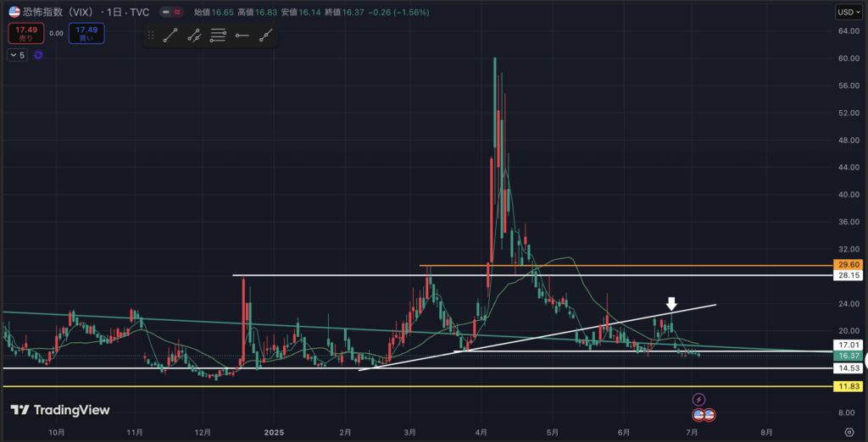Click the 始値 16.65 open value
Screen dimensions: 868x442
point(213,12)
